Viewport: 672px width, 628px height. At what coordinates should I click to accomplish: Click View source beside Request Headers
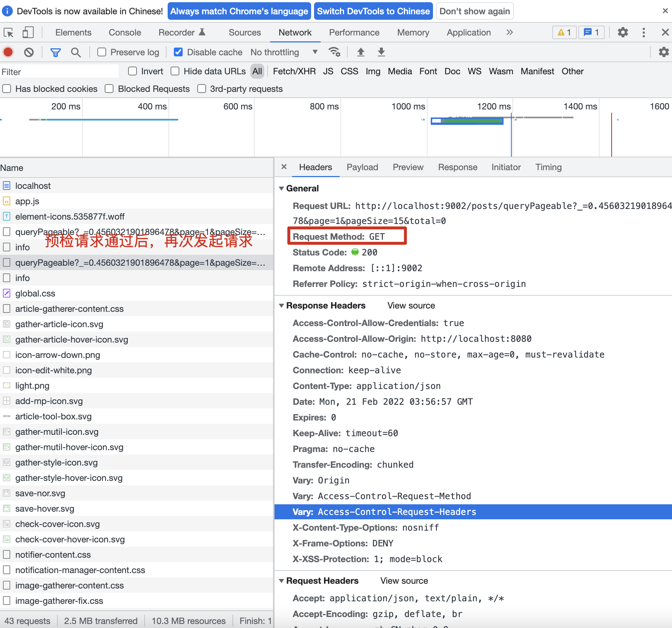404,581
